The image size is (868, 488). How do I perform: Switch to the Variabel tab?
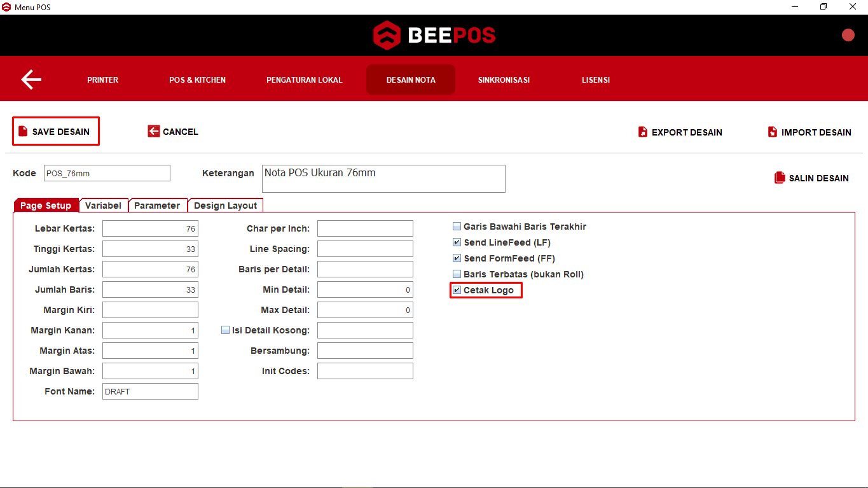[103, 206]
